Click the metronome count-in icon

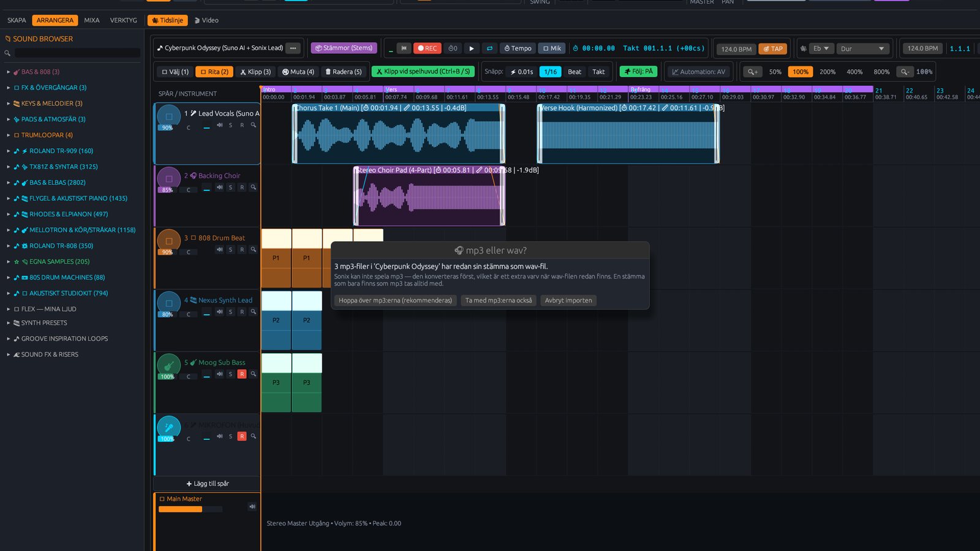coord(453,48)
